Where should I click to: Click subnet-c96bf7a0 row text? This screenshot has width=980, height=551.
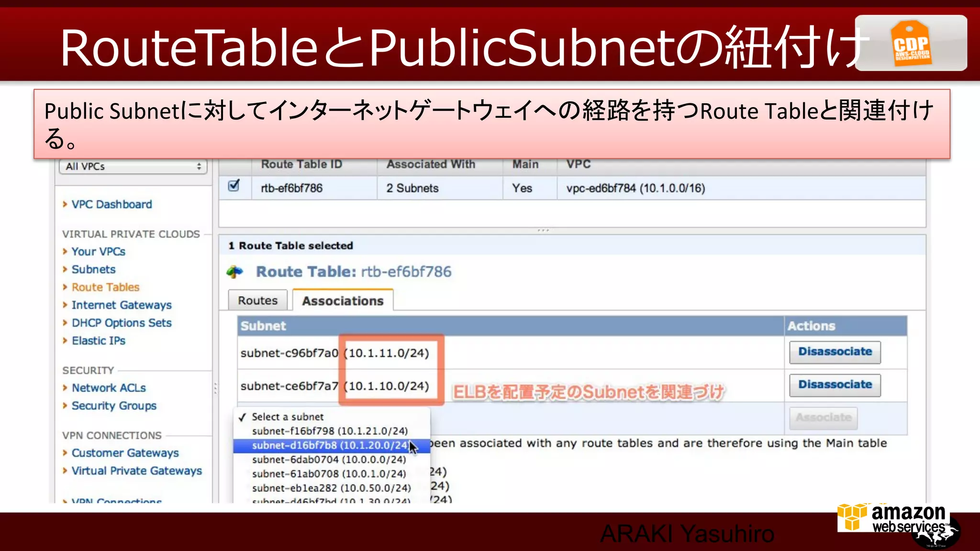pos(335,353)
